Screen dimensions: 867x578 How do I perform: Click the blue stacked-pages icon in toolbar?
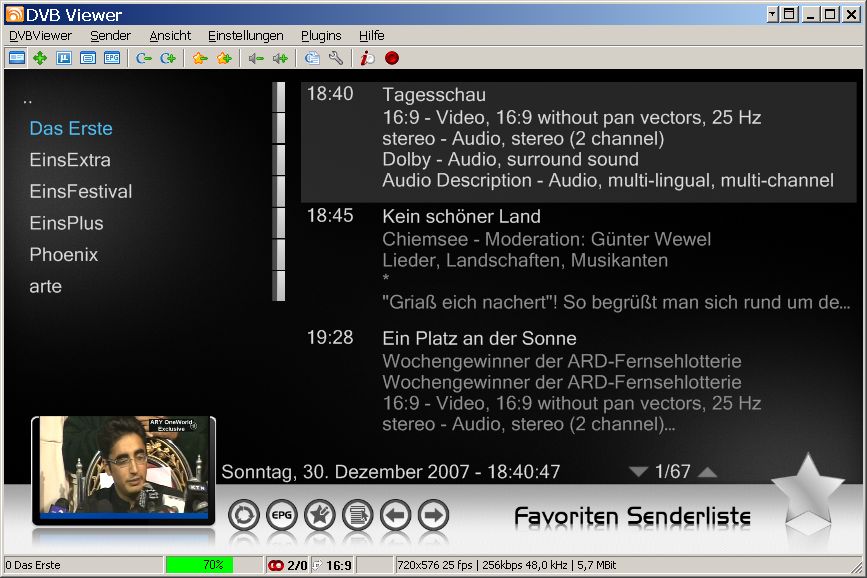click(x=312, y=58)
